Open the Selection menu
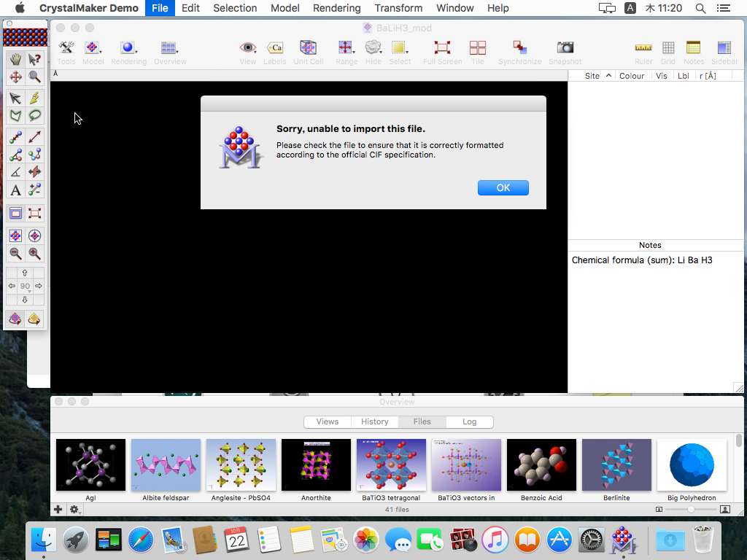Screen dimensions: 747x560 (x=235, y=8)
